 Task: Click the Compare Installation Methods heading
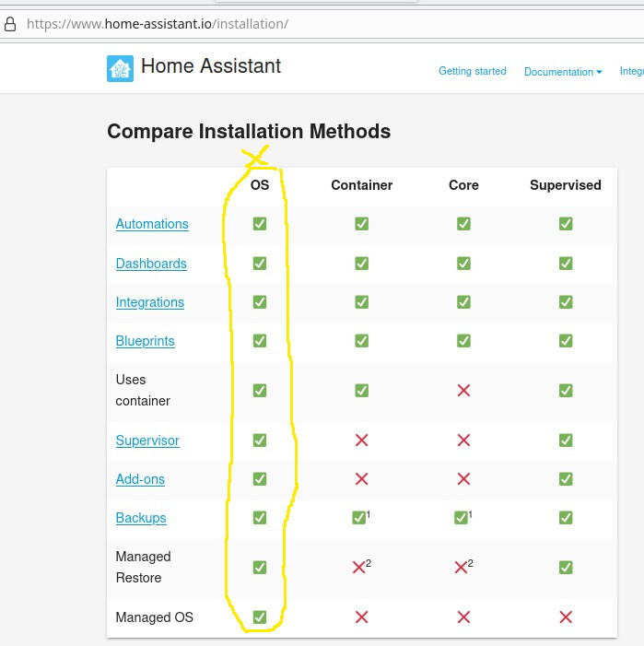(249, 132)
